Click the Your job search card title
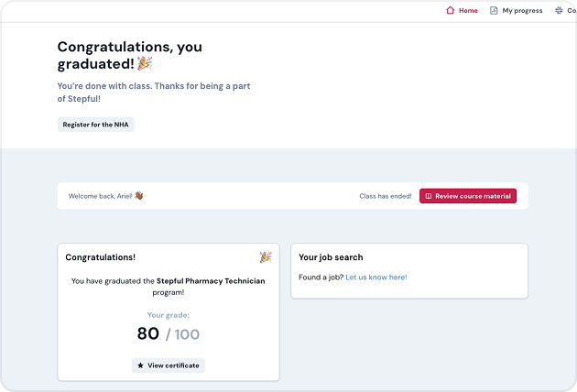The height and width of the screenshot is (392, 577). coord(331,257)
